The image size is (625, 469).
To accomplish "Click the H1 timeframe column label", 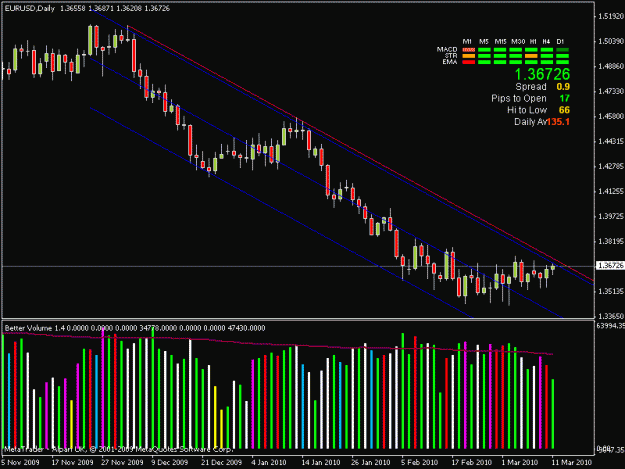I will click(533, 41).
